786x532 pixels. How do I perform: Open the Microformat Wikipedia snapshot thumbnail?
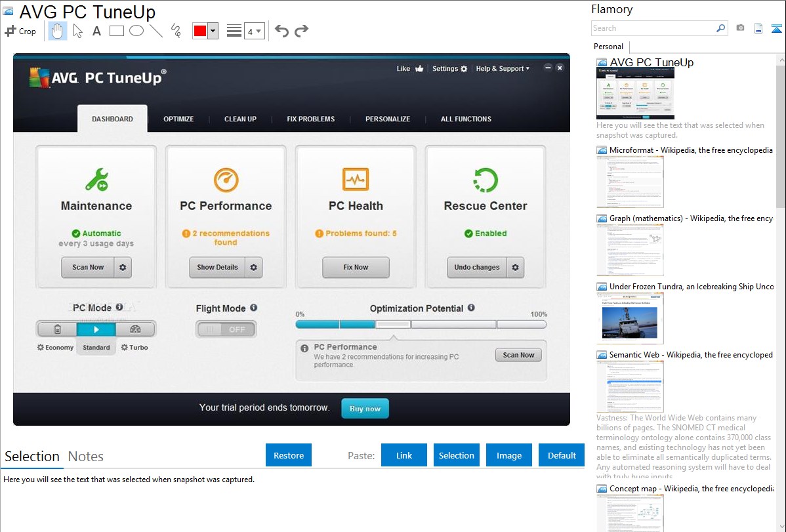630,182
